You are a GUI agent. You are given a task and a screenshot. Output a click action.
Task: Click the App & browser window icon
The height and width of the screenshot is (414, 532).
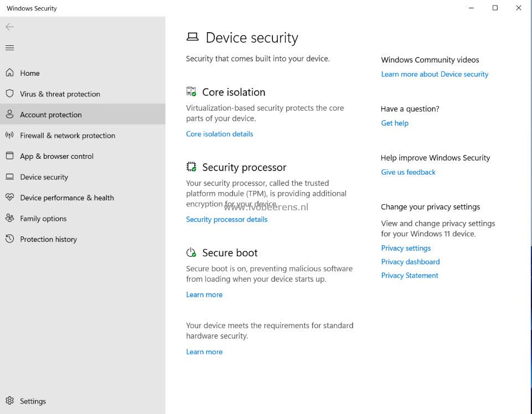9,156
